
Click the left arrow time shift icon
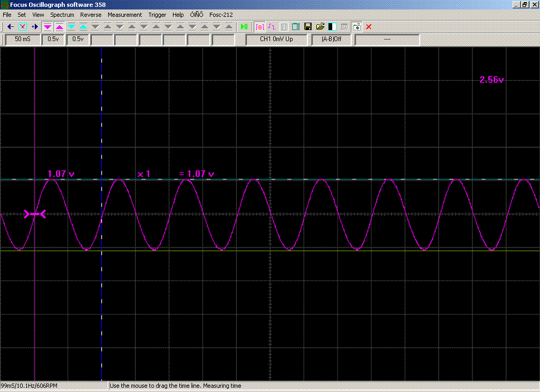point(10,26)
